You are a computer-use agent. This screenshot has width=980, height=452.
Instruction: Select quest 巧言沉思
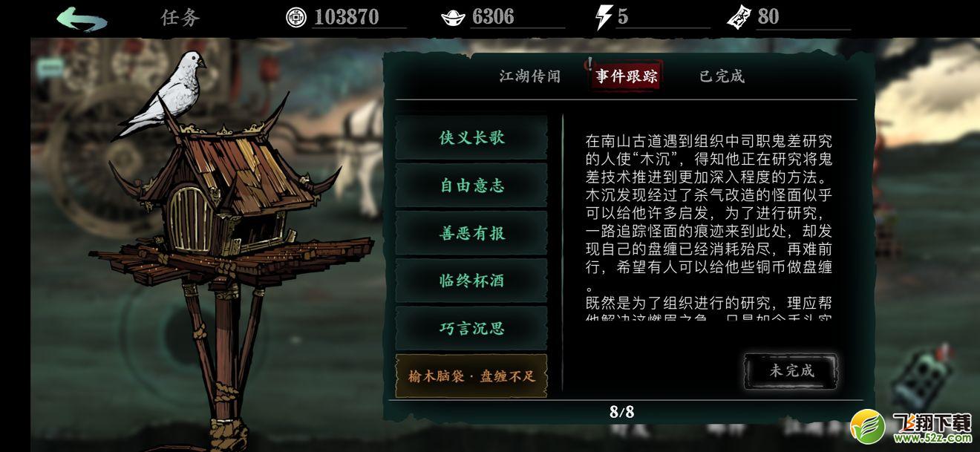(471, 328)
